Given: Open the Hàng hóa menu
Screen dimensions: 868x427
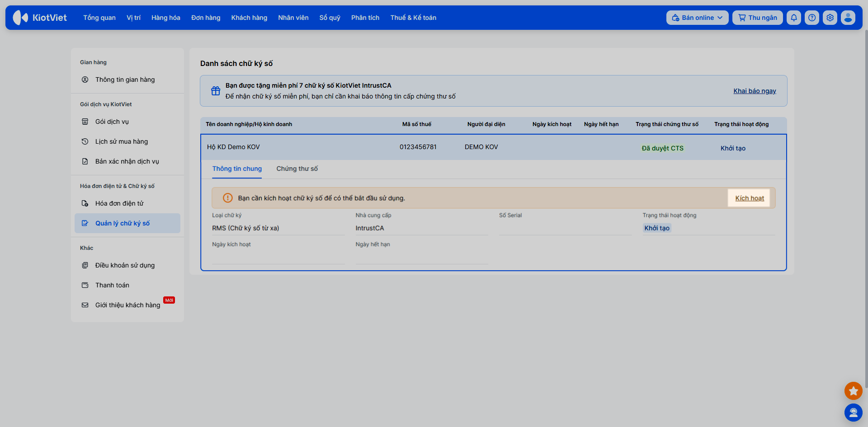Looking at the screenshot, I should [x=166, y=18].
